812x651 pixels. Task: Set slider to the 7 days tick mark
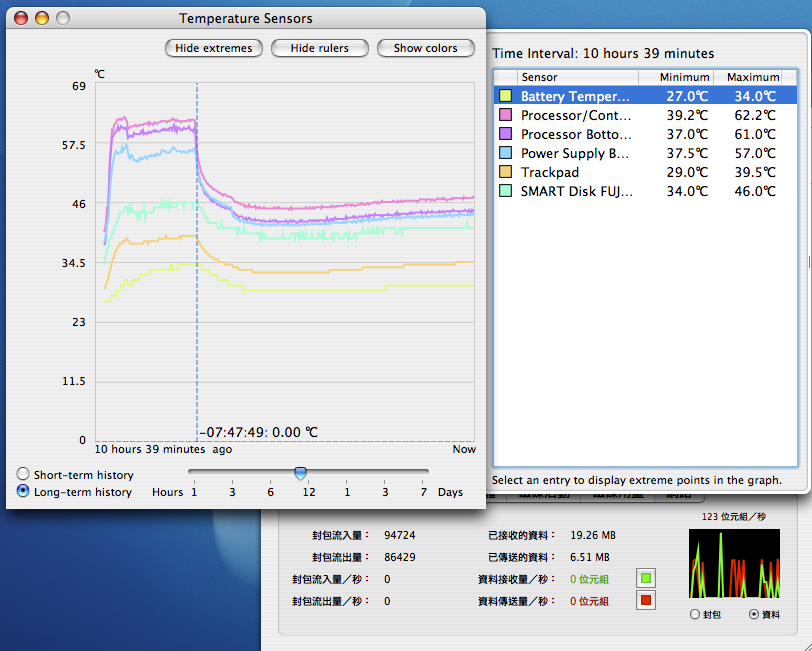coord(424,482)
